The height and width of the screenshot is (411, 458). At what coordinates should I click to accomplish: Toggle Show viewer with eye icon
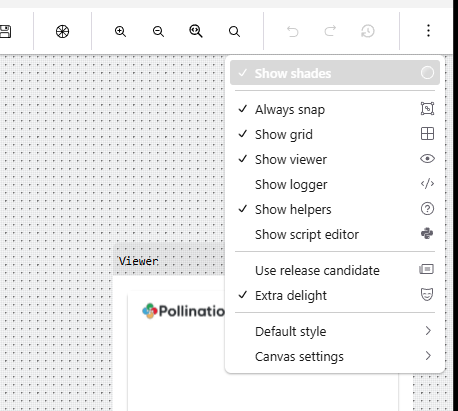[335, 159]
